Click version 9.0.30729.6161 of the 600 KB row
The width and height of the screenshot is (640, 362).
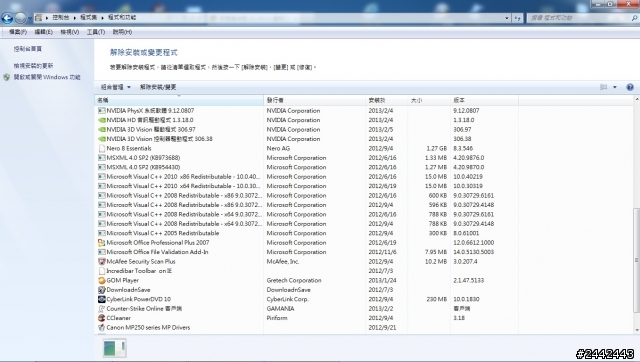tap(473, 195)
